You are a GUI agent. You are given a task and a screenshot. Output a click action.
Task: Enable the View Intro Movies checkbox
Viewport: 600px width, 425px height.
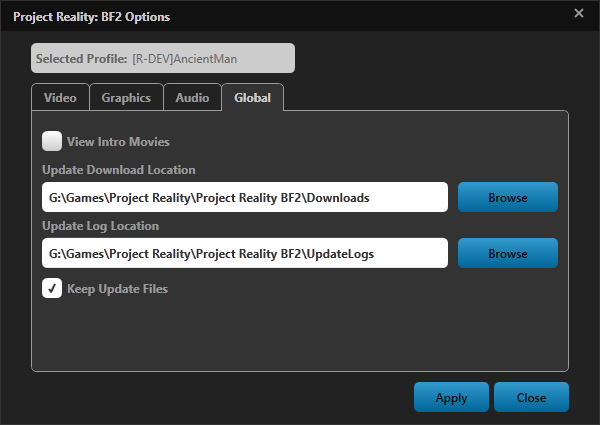pyautogui.click(x=52, y=142)
